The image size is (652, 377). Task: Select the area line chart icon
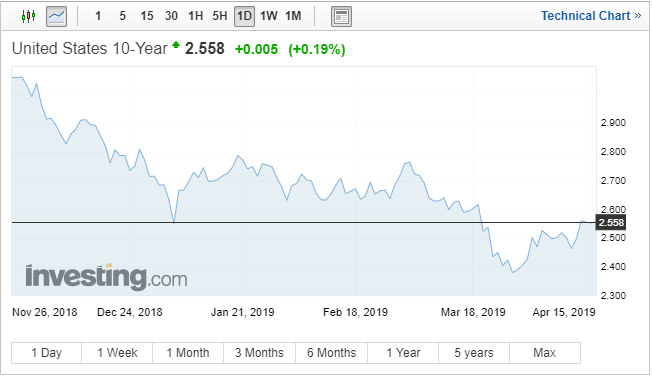57,17
